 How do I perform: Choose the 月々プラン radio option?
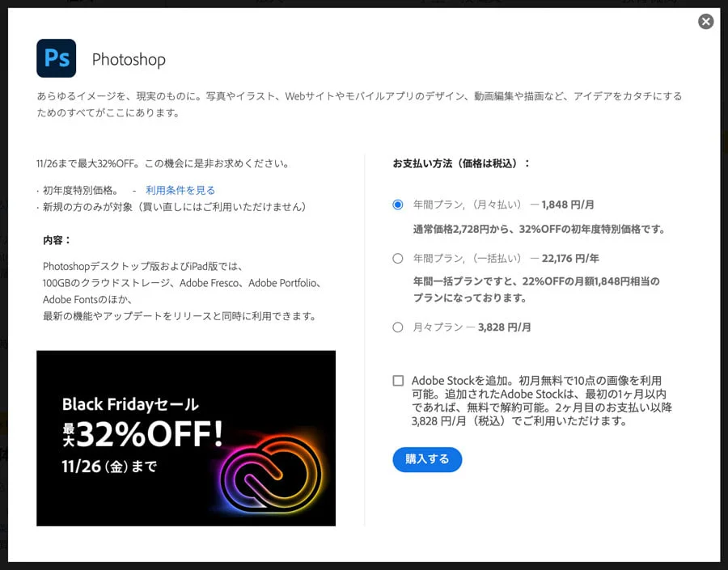(x=398, y=327)
